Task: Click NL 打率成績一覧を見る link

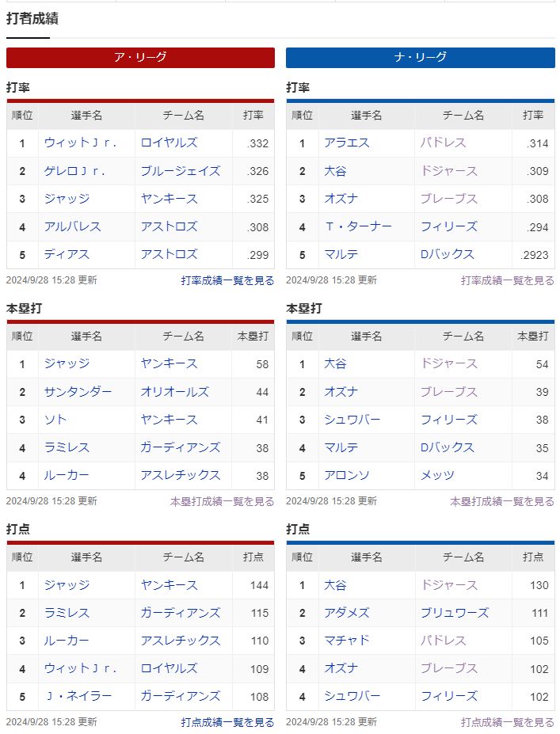Action: point(508,280)
